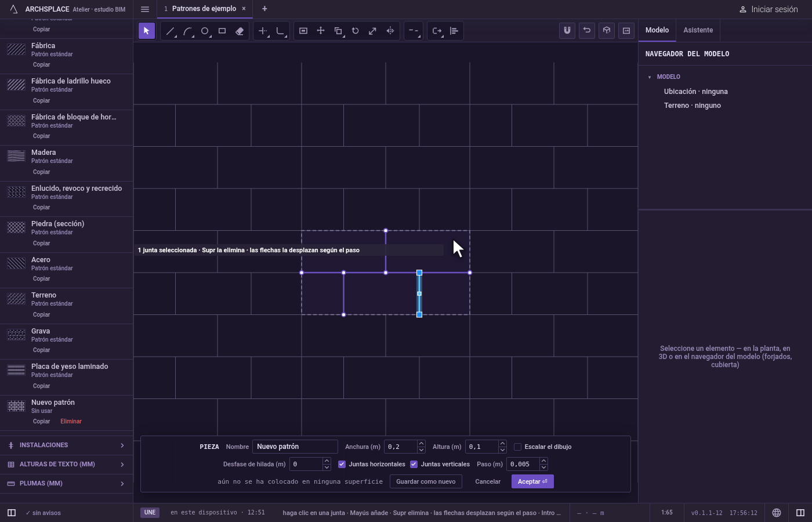Pick the arc drawing tool
The image size is (812, 522).
[x=187, y=31]
